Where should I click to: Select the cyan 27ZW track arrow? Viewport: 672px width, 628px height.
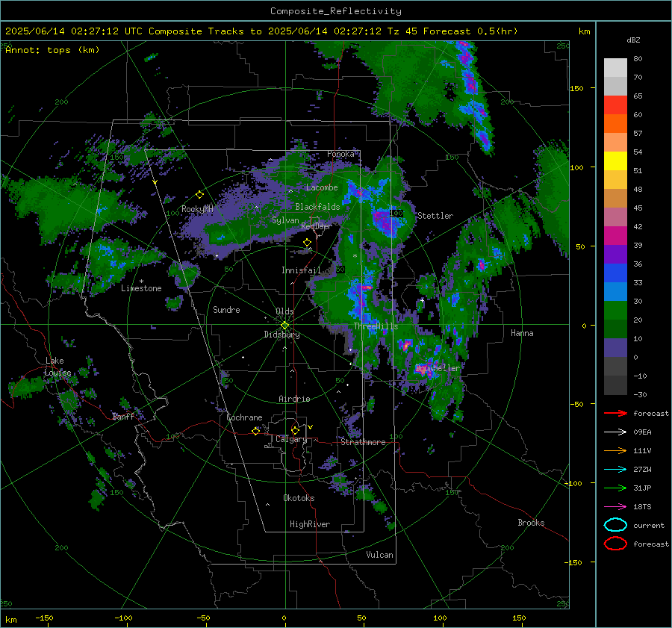pos(615,470)
